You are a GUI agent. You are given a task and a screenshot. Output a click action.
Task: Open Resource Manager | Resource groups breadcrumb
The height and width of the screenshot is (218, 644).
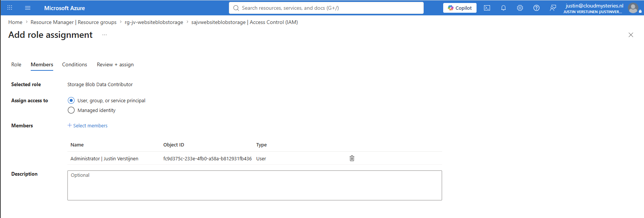click(x=73, y=22)
